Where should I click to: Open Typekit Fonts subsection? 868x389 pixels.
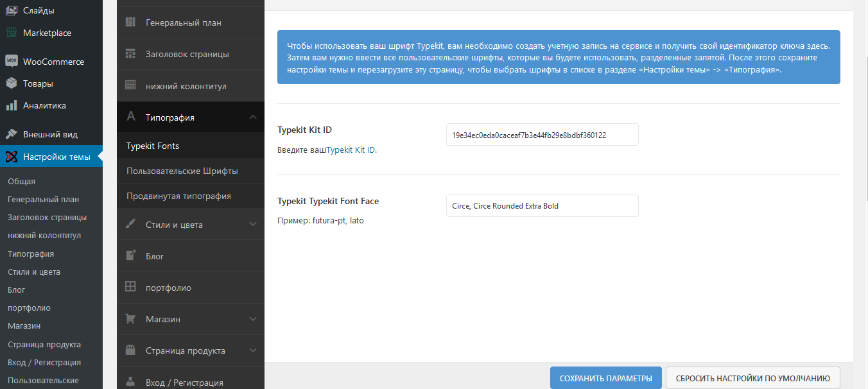[x=191, y=146]
